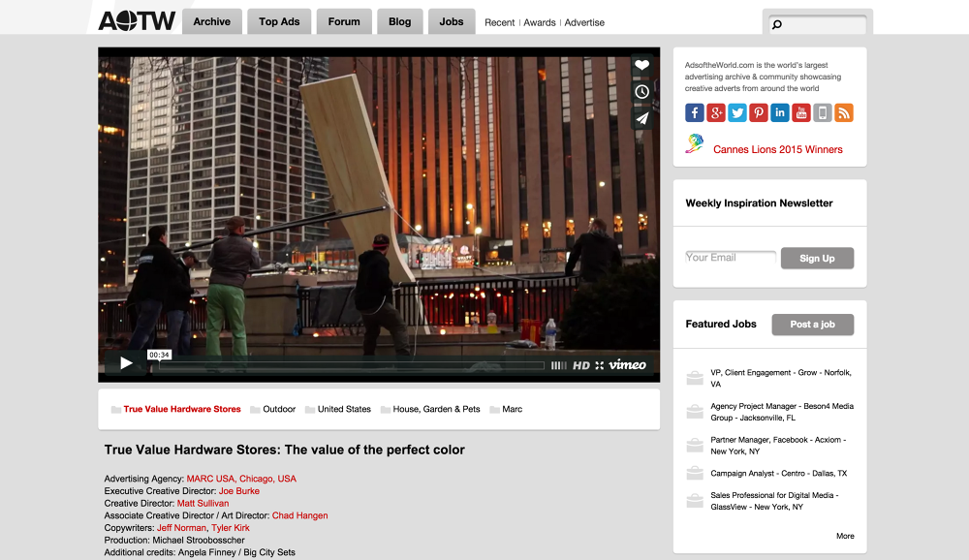Open the RSS feed icon
This screenshot has height=560, width=969.
pos(844,112)
